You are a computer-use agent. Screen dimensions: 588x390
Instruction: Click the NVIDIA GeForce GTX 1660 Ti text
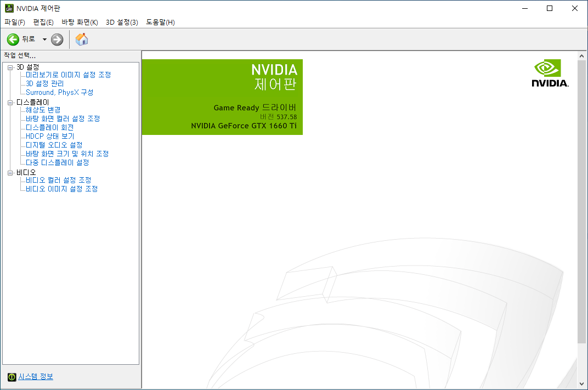click(x=244, y=126)
